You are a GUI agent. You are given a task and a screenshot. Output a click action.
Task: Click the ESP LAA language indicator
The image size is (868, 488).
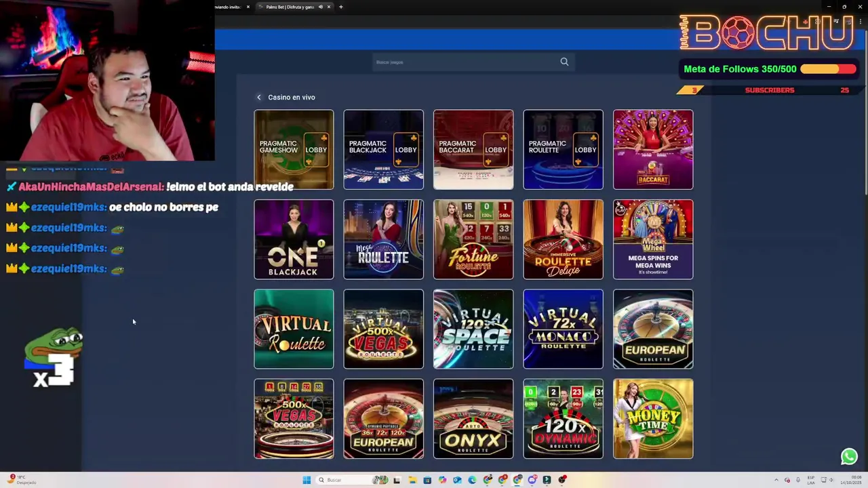[x=811, y=480]
